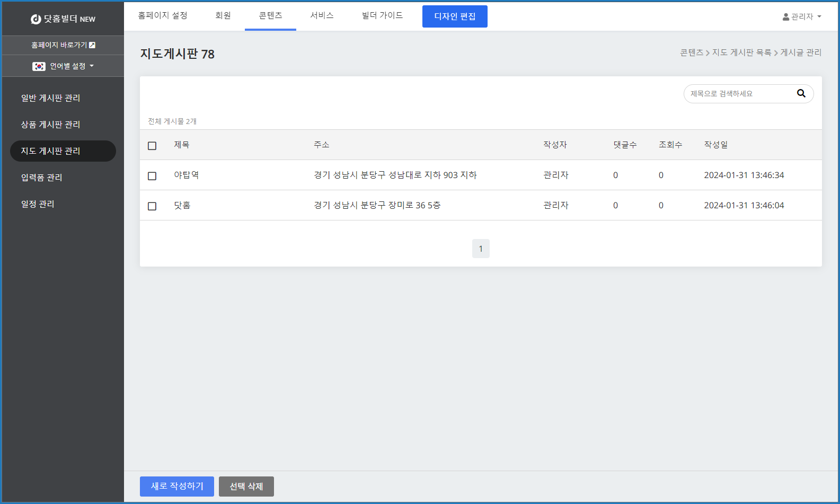Click the Korean flag icon
This screenshot has height=504, width=840.
(x=39, y=66)
